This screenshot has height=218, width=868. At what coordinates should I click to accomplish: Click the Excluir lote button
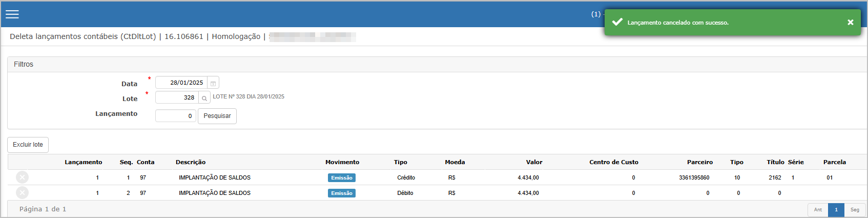coord(28,145)
